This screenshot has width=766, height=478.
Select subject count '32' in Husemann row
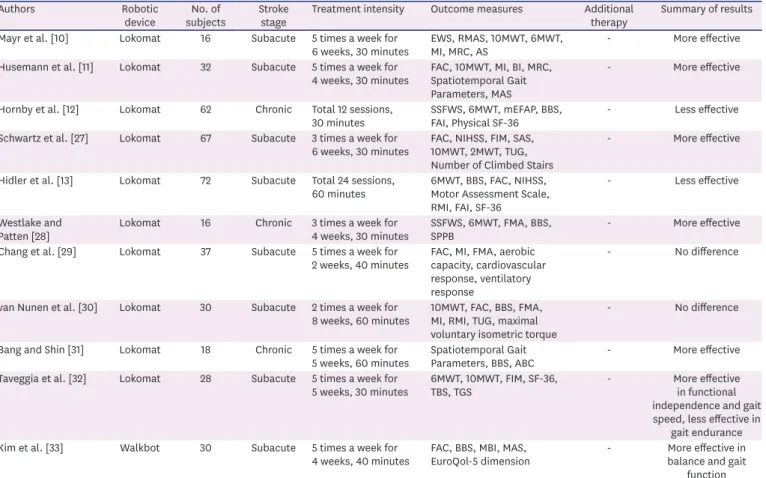206,67
